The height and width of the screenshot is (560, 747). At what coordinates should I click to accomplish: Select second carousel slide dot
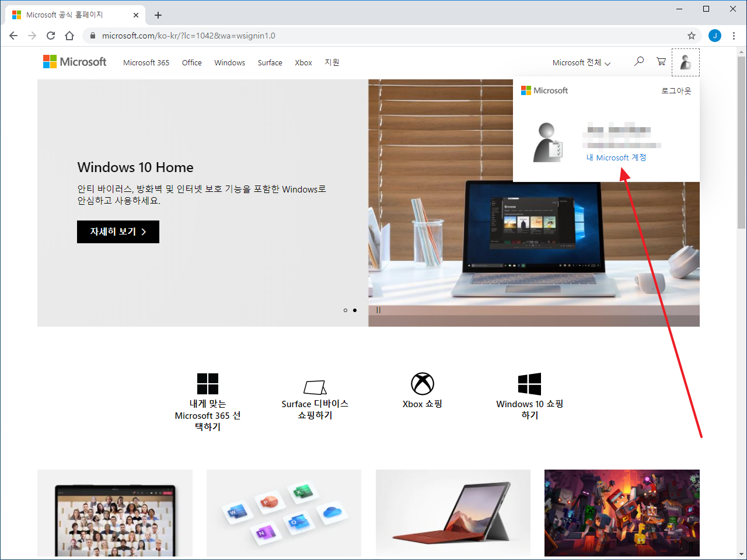pos(355,310)
